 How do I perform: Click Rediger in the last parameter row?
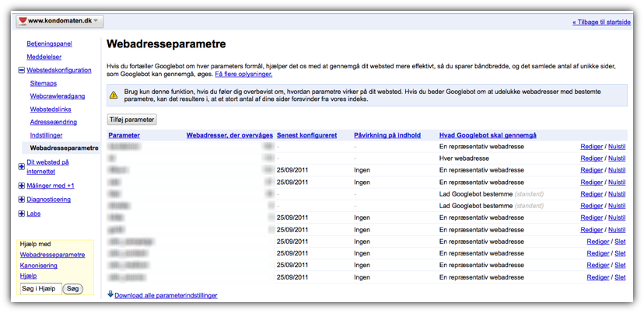tap(598, 277)
